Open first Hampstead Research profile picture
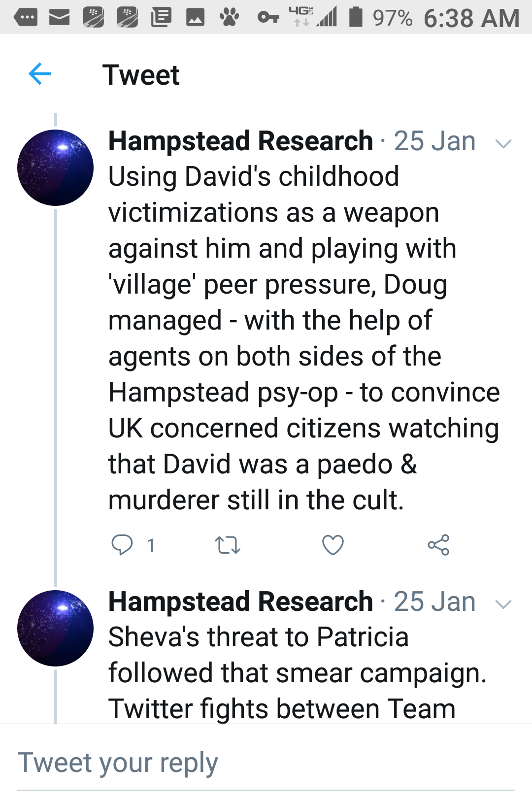The height and width of the screenshot is (798, 532). click(x=55, y=167)
